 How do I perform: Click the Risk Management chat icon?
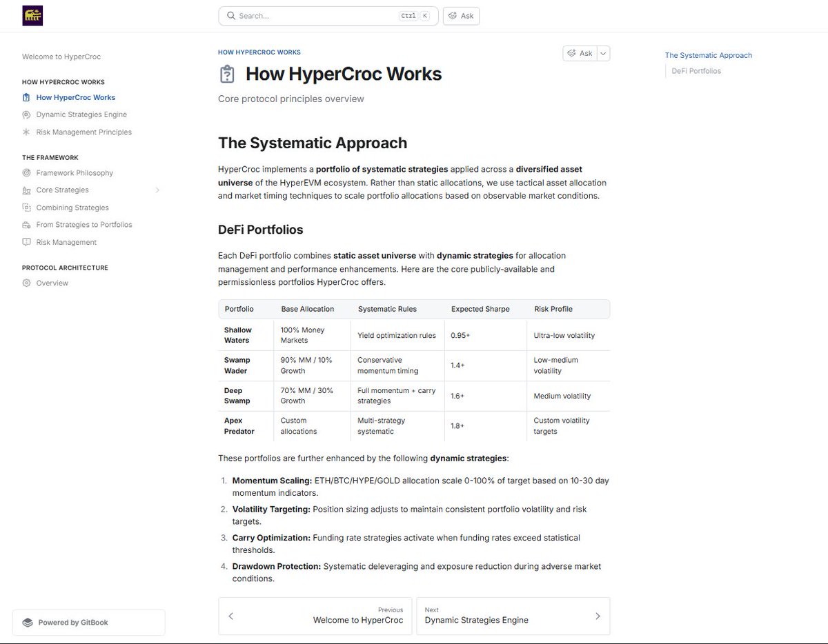point(26,242)
